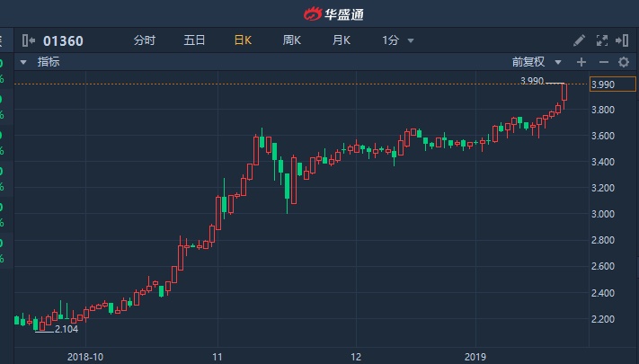Viewport: 639px width, 364px height.
Task: Click the 3.990 current price tag on axis
Action: (x=613, y=84)
